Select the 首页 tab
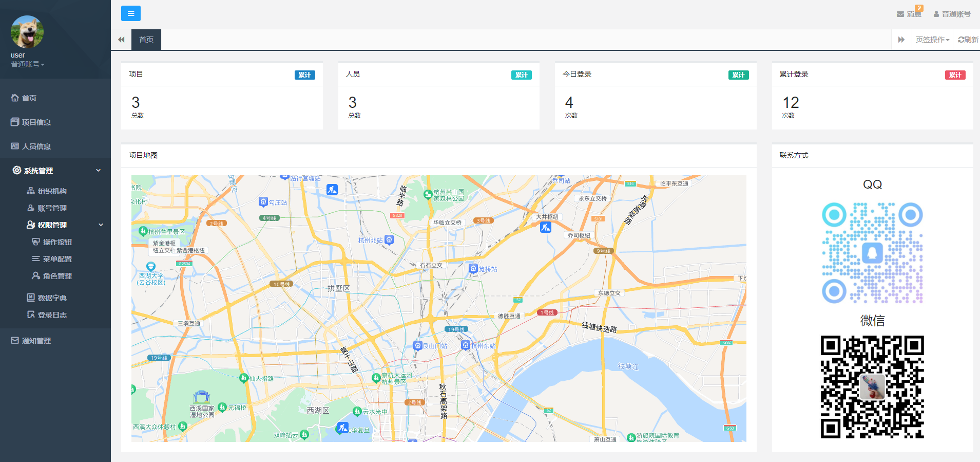The width and height of the screenshot is (980, 462). (146, 40)
